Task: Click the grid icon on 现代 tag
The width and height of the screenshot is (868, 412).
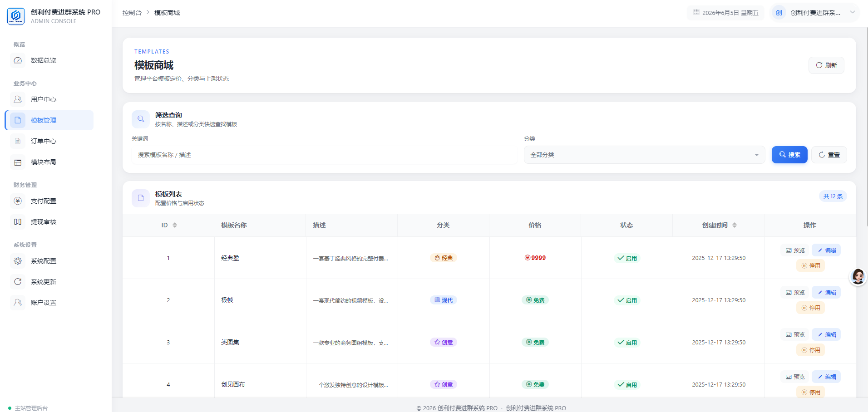Action: [x=437, y=300]
